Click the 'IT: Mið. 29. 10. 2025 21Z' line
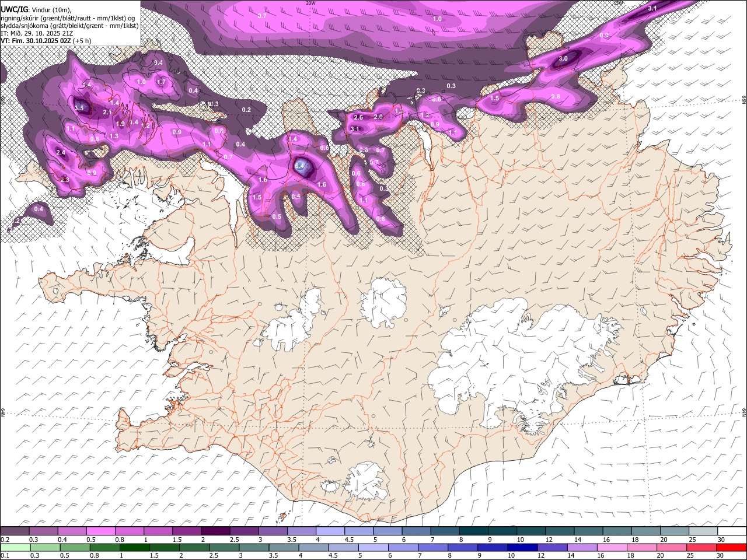This screenshot has width=747, height=560. pyautogui.click(x=37, y=33)
